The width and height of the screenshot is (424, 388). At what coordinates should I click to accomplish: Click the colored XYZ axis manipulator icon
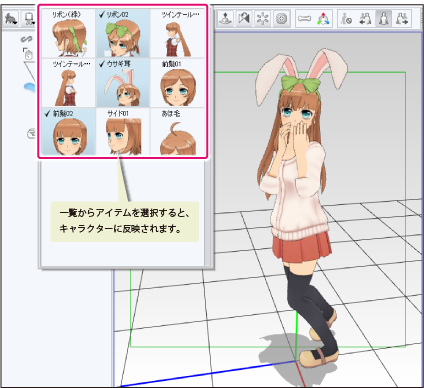coord(323,18)
